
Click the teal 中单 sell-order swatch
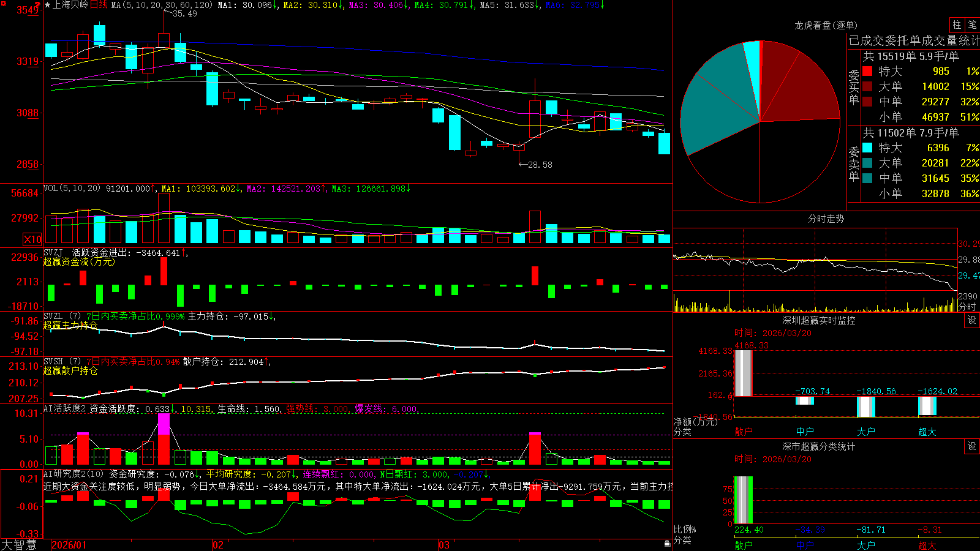[x=867, y=178]
